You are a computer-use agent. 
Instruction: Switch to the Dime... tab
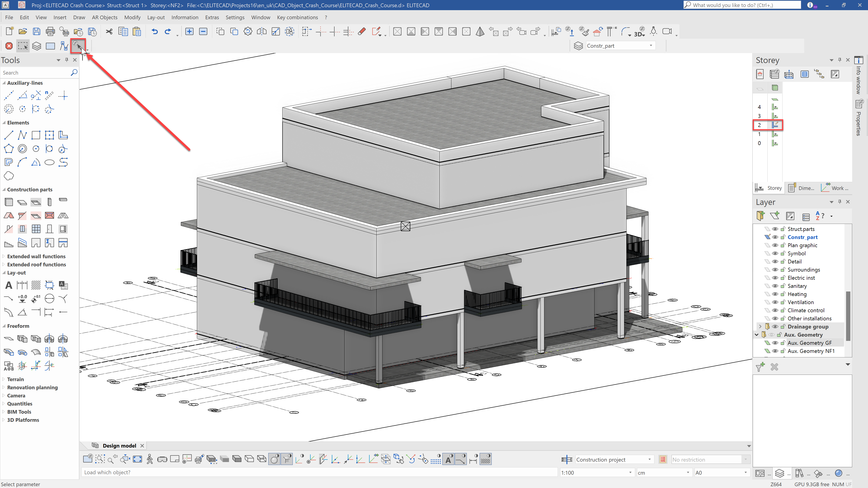coord(801,188)
